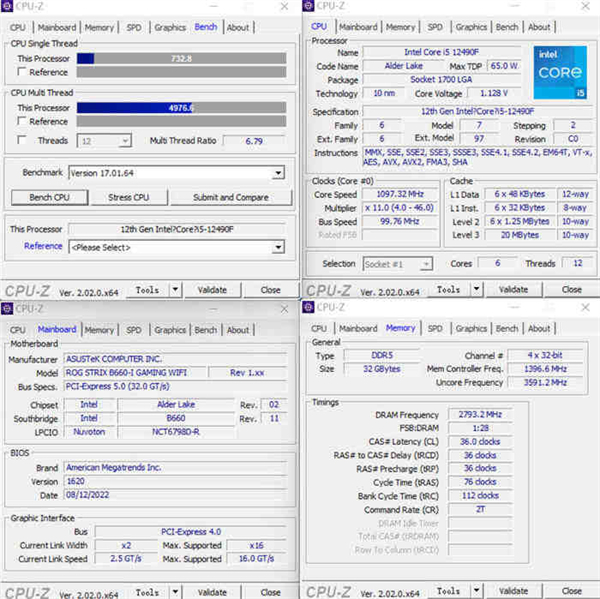Click manufacturer ASUSTeK COMPUTER INC. field
The image size is (600, 599).
(175, 359)
